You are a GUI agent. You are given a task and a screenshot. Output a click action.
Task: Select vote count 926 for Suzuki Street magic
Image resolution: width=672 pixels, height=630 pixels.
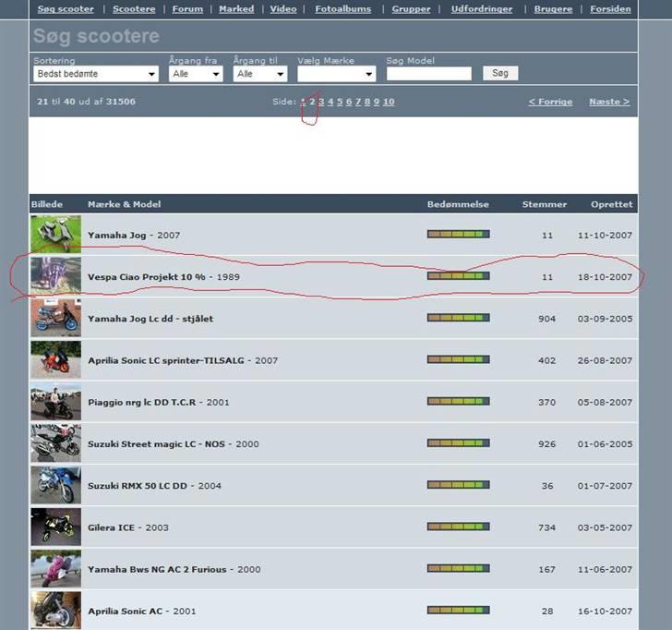coord(546,444)
